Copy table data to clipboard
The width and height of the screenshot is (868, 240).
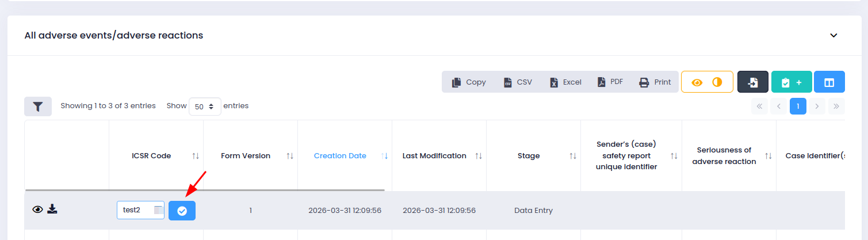pos(469,82)
